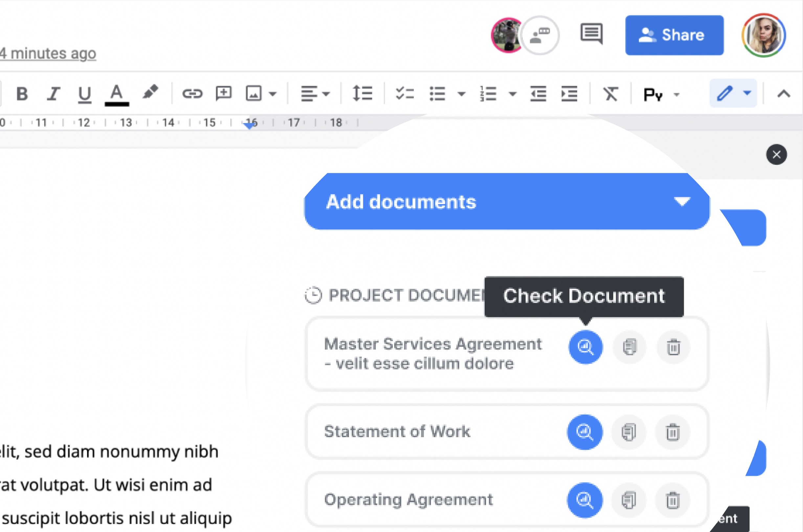Check the Master Services Agreement document
The image size is (803, 532).
(x=586, y=347)
